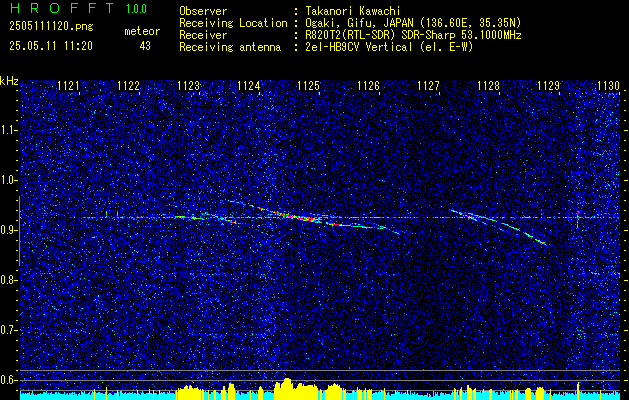Select the filename 2505111120.png
The width and height of the screenshot is (629, 400).
coord(51,27)
